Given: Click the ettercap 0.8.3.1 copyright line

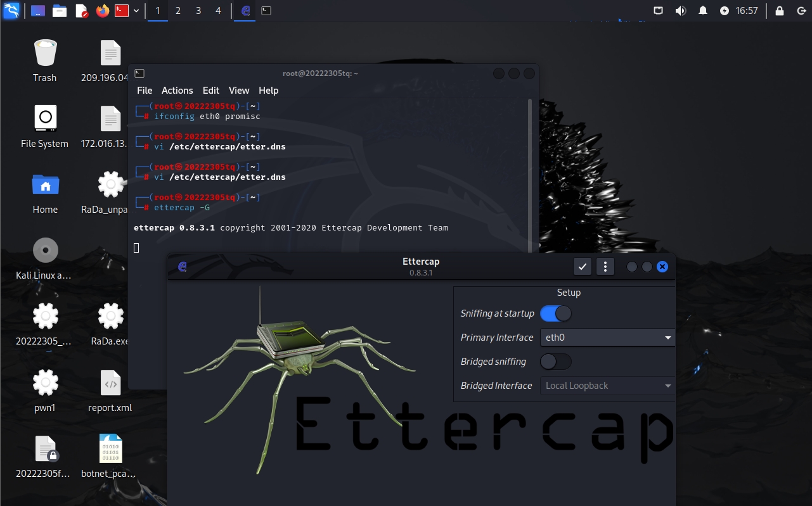Looking at the screenshot, I should (x=291, y=228).
